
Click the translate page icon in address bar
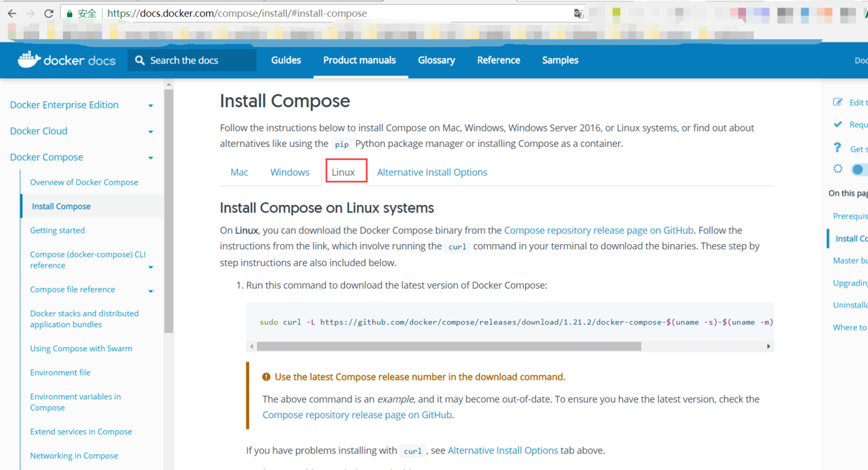579,13
